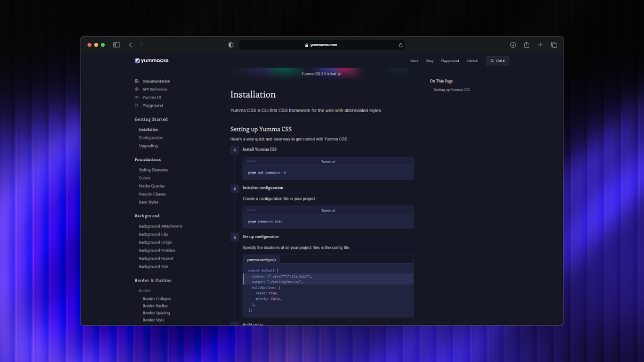
Task: Click the Setting up Yumma CSS heading
Action: click(261, 129)
